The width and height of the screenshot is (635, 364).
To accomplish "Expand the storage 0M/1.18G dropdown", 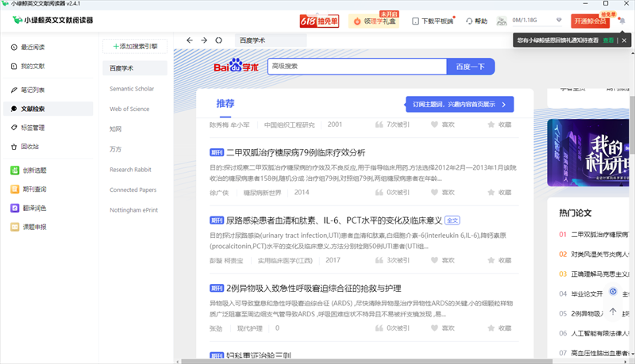I will pyautogui.click(x=559, y=21).
